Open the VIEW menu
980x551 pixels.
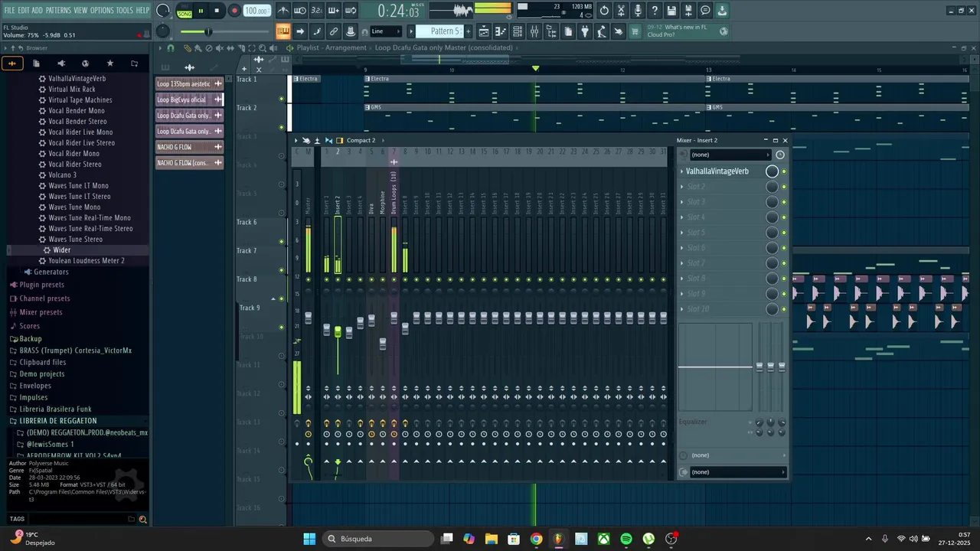pos(80,10)
